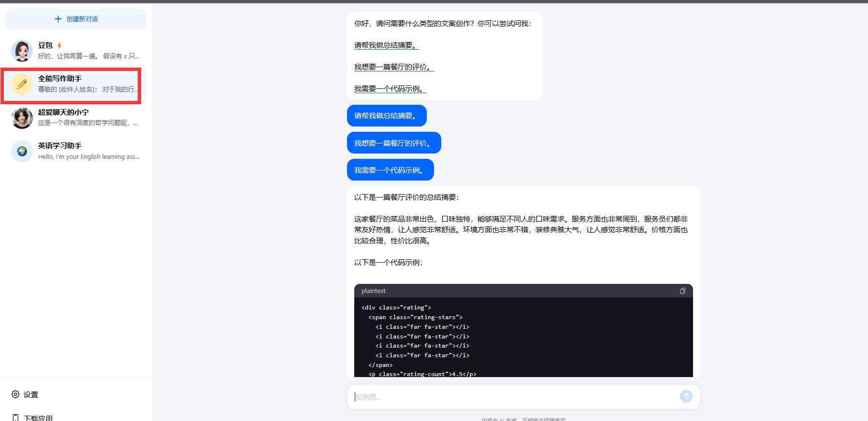Click the blue 我想要一篇餐厅的评价 message bubble

[x=393, y=143]
